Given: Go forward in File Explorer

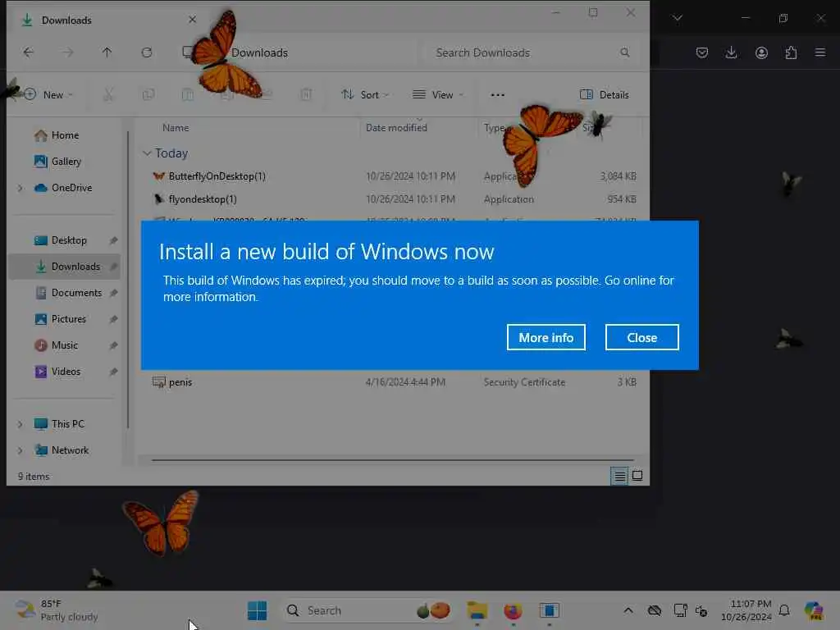Looking at the screenshot, I should [x=67, y=52].
